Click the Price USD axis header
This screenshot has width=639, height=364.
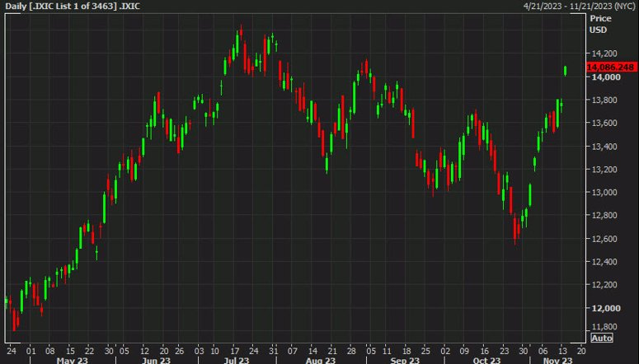(599, 24)
